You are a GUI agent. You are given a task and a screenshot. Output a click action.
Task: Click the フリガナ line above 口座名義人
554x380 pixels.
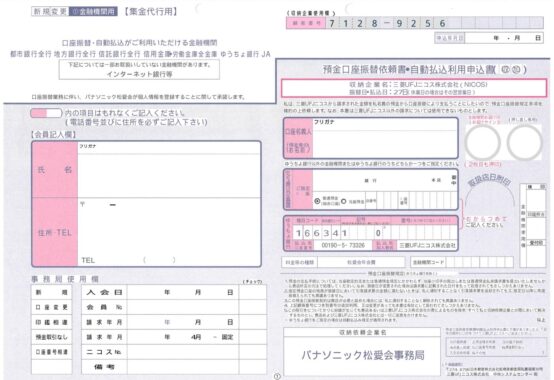click(x=385, y=124)
